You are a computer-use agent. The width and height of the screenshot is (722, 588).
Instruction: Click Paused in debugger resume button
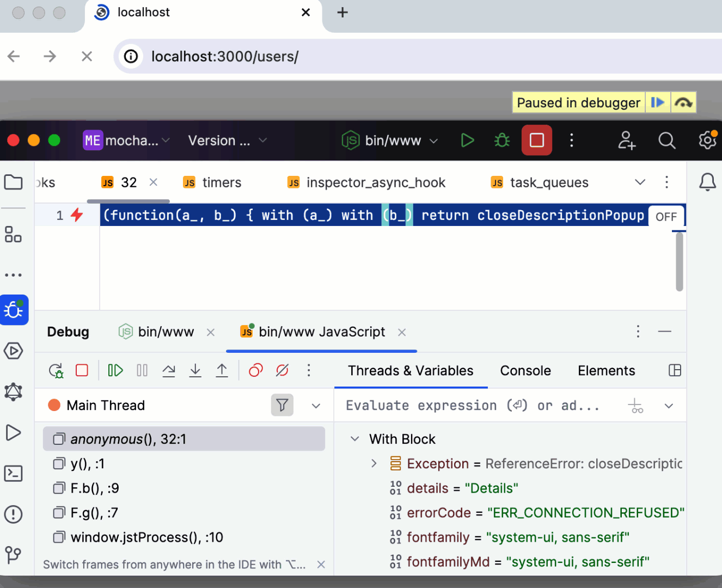(x=658, y=102)
